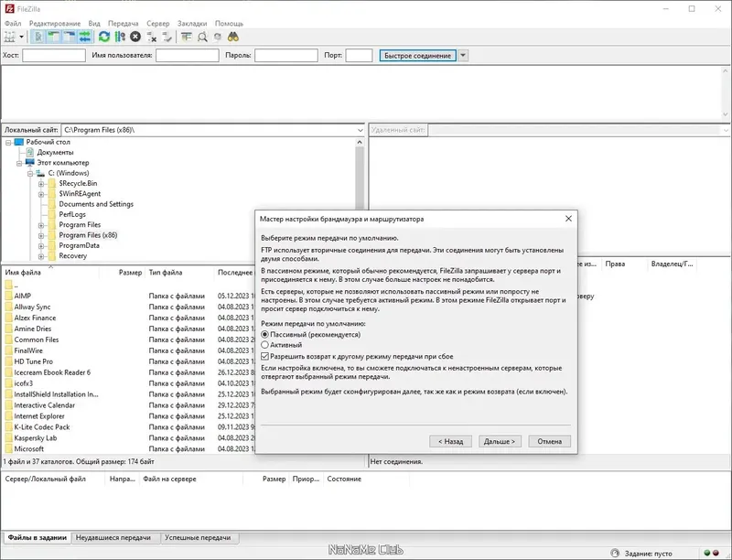Click the disconnect from server icon
The image size is (732, 560).
point(151,37)
